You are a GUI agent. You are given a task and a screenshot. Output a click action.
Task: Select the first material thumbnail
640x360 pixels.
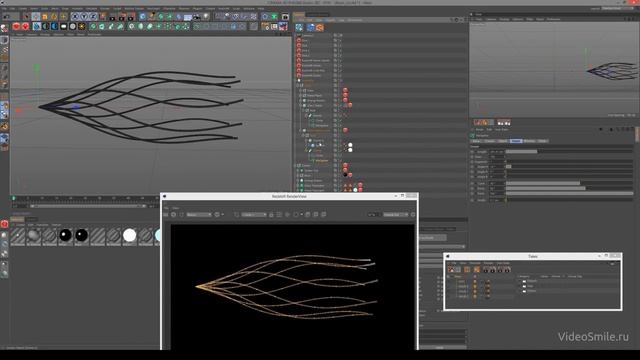[18, 236]
